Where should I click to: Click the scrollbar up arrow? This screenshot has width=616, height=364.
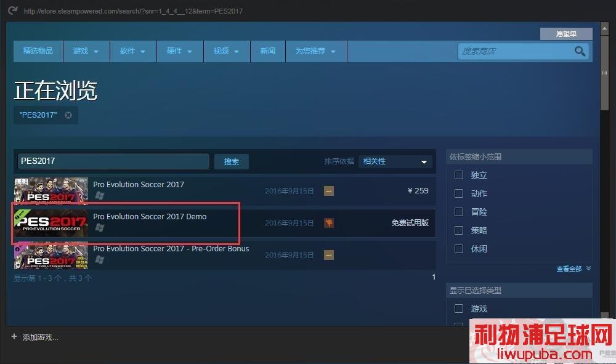pos(604,28)
